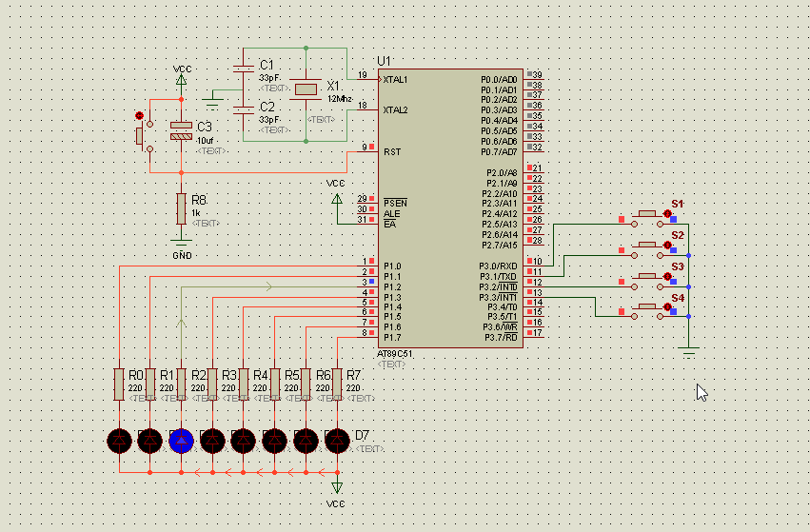Click the P3.3/INT1 pin label
The image size is (810, 532).
coord(498,298)
